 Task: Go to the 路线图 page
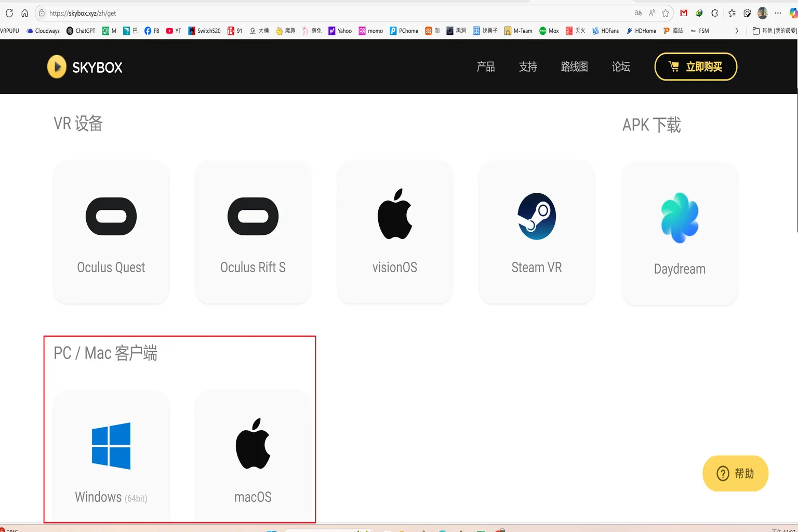click(574, 67)
